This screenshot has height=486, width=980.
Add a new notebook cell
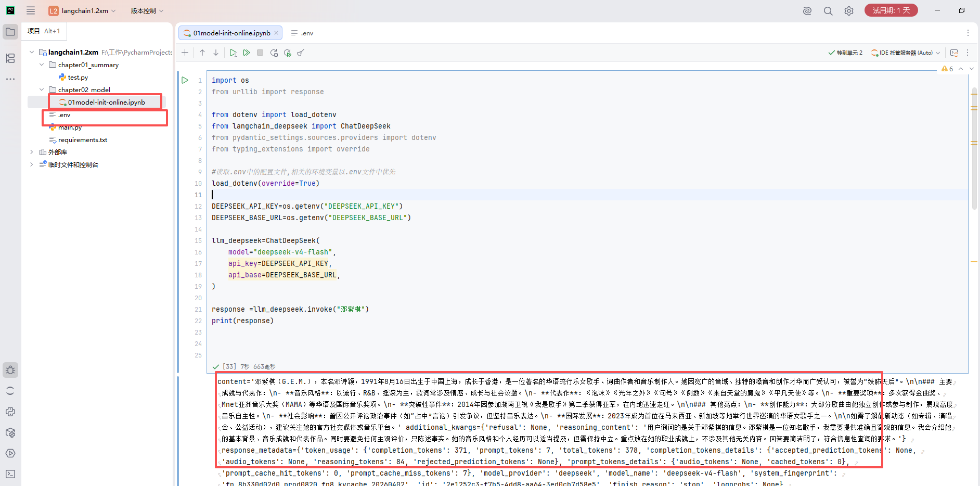185,53
